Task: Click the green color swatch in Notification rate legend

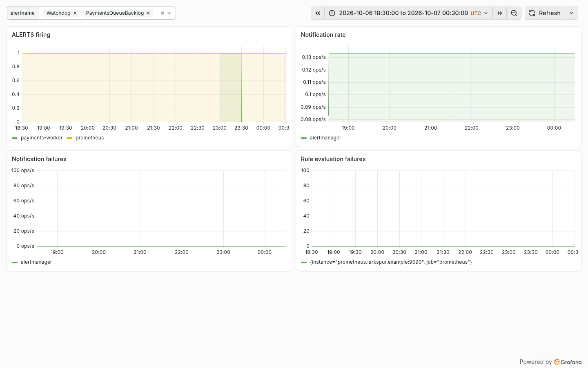Action: point(304,138)
